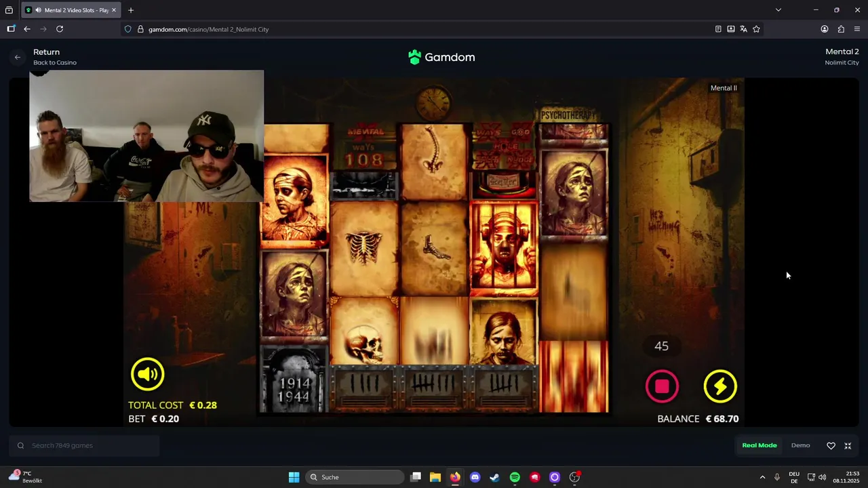
Task: Click the autoplay counter 45
Action: (x=661, y=346)
